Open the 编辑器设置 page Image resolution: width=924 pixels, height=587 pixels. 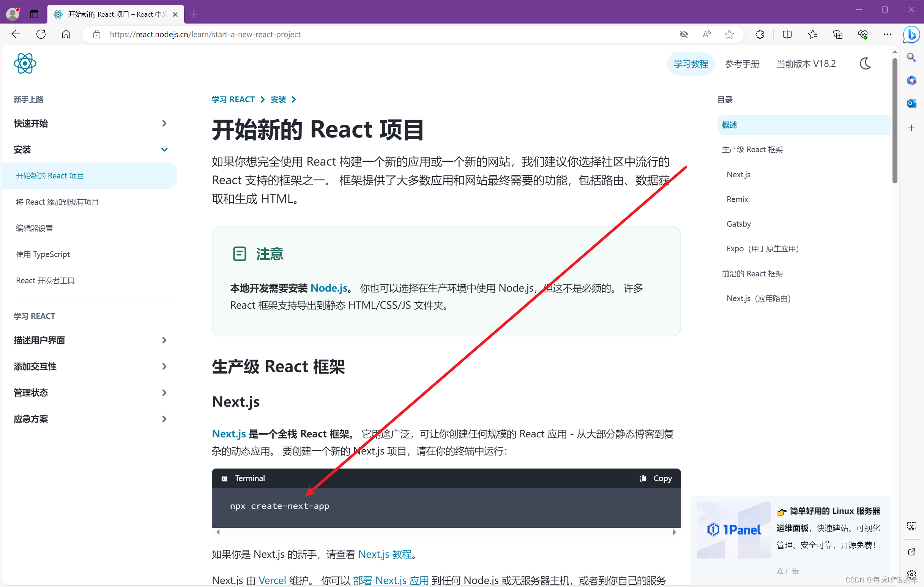click(35, 228)
